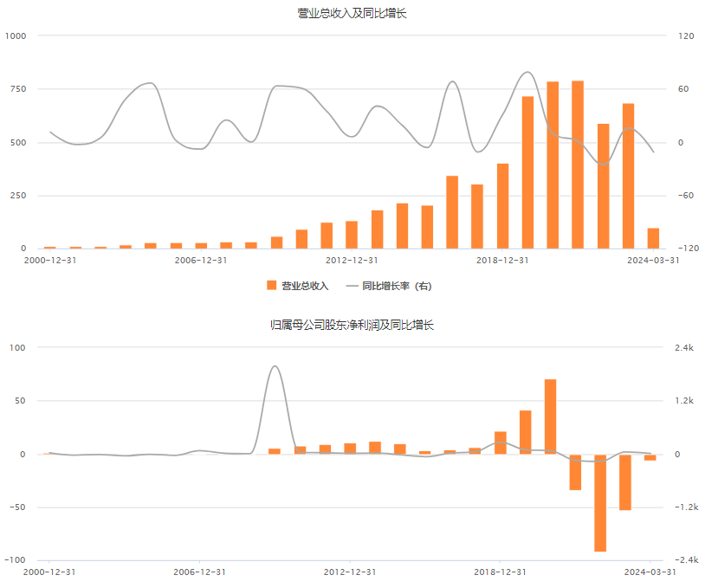Click the 2000-12-31 label on top chart axis
This screenshot has height=588, width=705.
50,261
